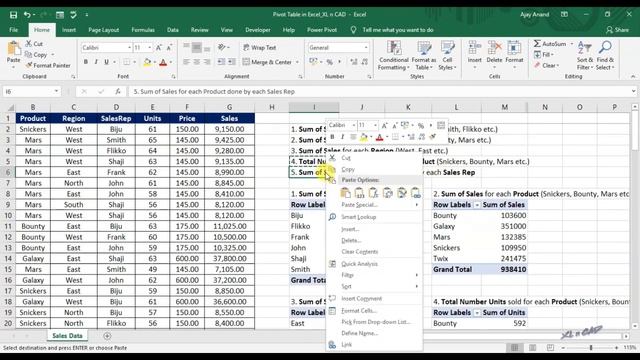Image resolution: width=640 pixels, height=360 pixels.
Task: Open Cell Styles gallery
Action: 447,56
